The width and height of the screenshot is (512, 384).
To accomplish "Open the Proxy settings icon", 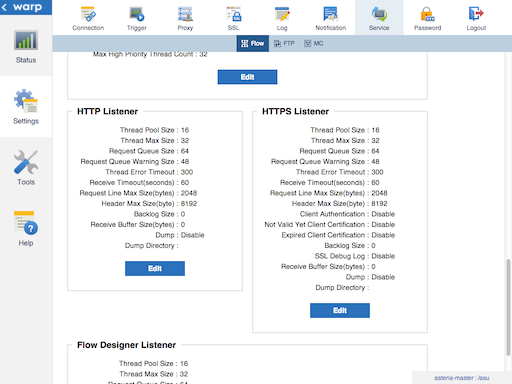I will tap(185, 18).
